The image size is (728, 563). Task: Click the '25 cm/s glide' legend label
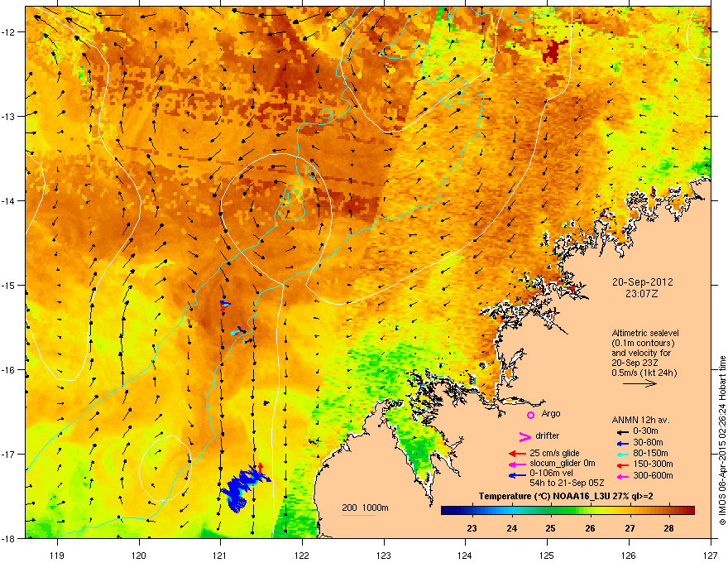pyautogui.click(x=554, y=453)
